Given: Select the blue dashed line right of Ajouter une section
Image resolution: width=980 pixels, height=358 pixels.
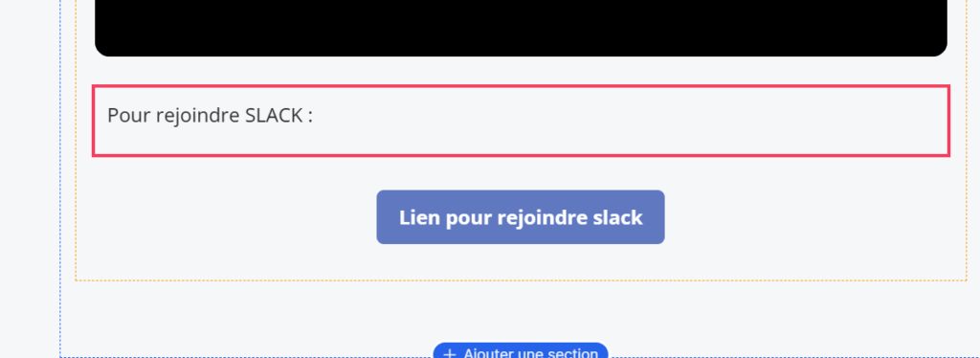Looking at the screenshot, I should [793, 357].
